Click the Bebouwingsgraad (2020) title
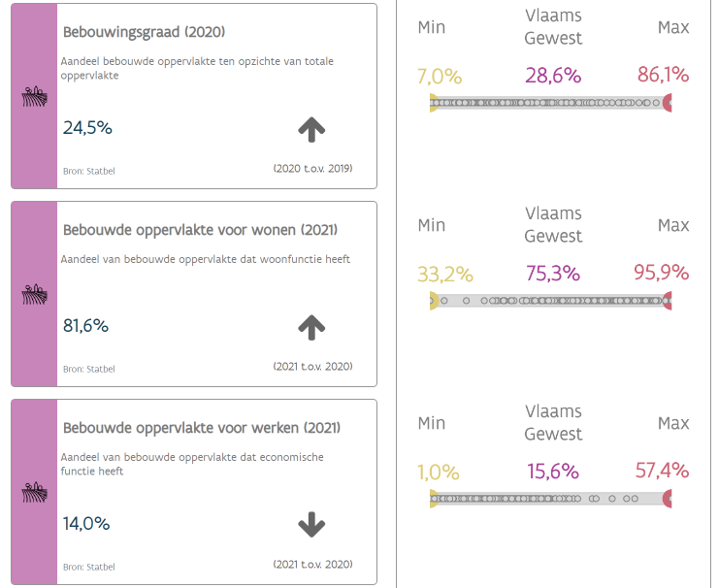The height and width of the screenshot is (588, 718). point(144,32)
